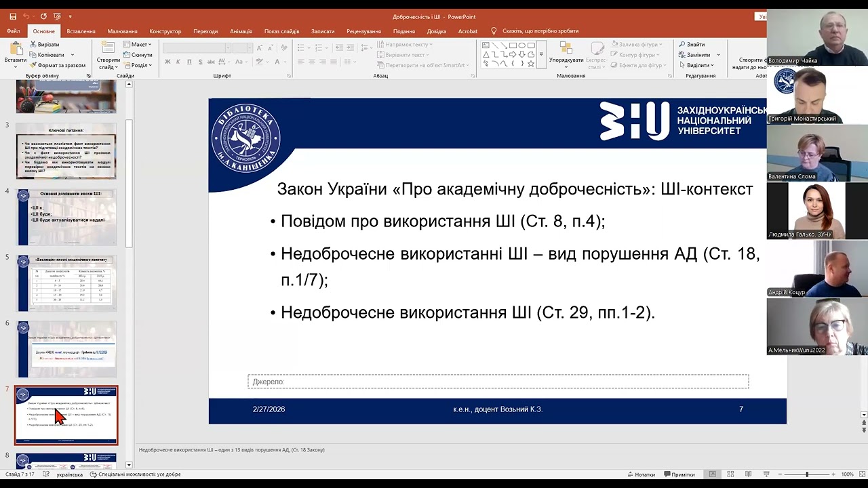Open the Виділити select dropdown
Screen dimensions: 868x488
[696, 65]
